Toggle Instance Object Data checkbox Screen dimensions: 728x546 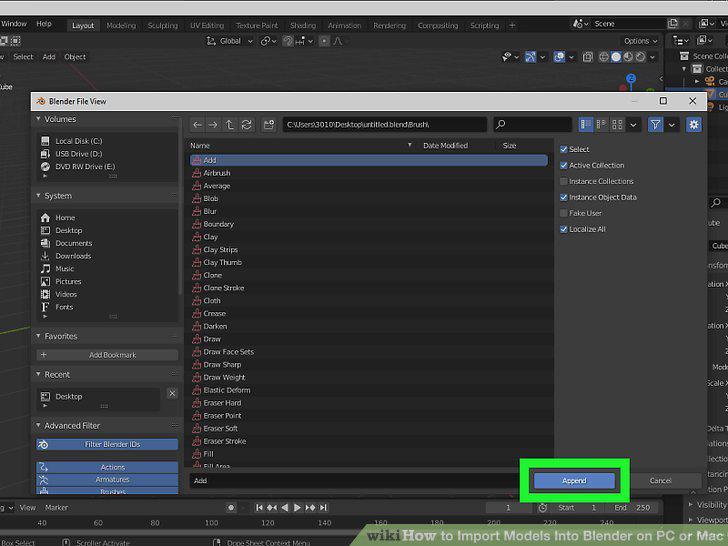tap(564, 197)
